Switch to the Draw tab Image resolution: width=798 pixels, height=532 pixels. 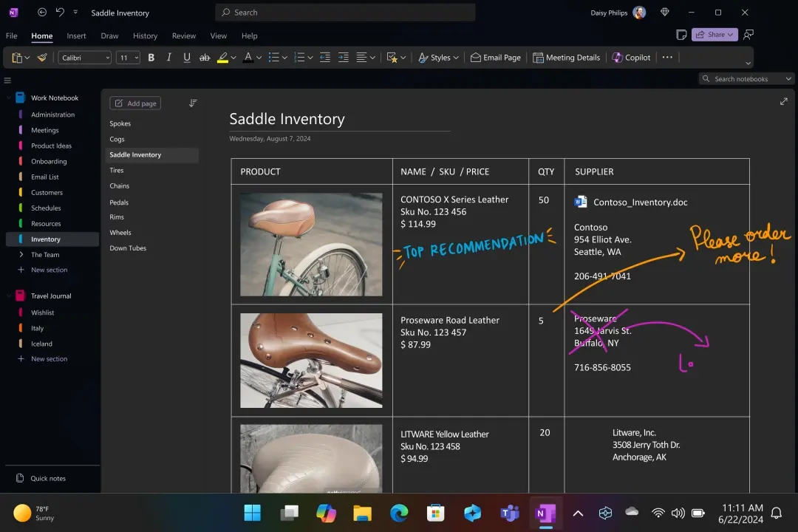click(109, 35)
